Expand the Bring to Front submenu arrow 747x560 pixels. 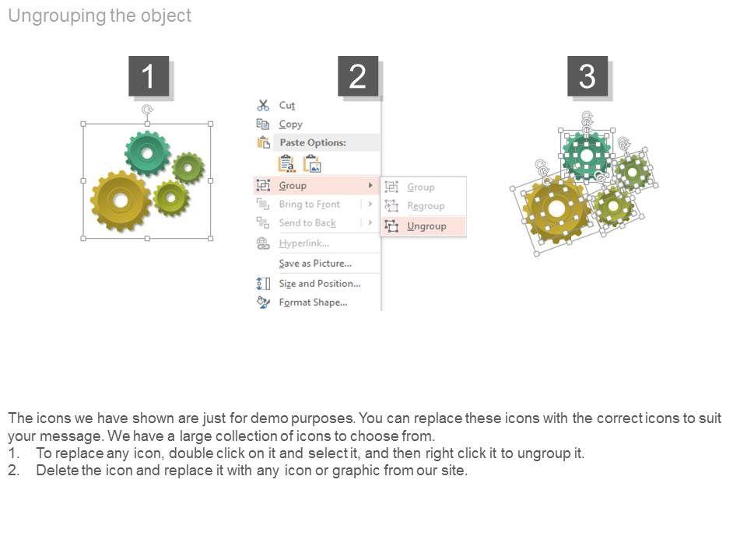coord(370,204)
